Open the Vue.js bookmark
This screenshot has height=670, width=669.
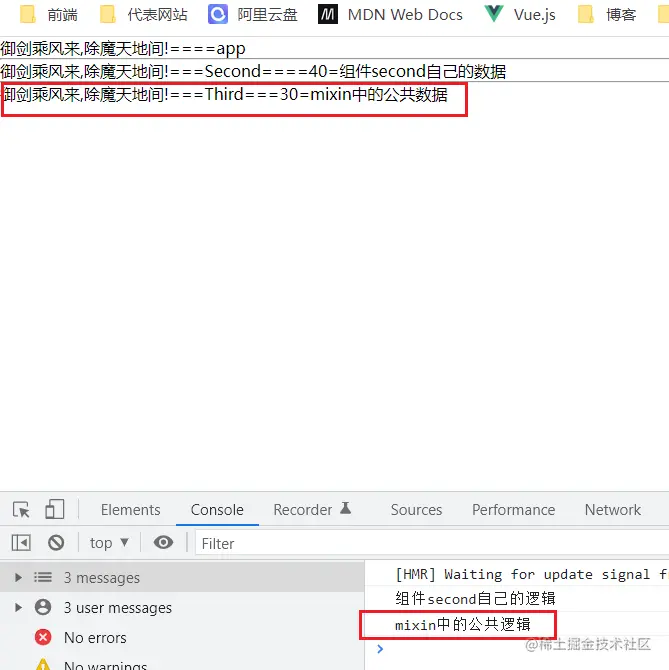pos(520,15)
